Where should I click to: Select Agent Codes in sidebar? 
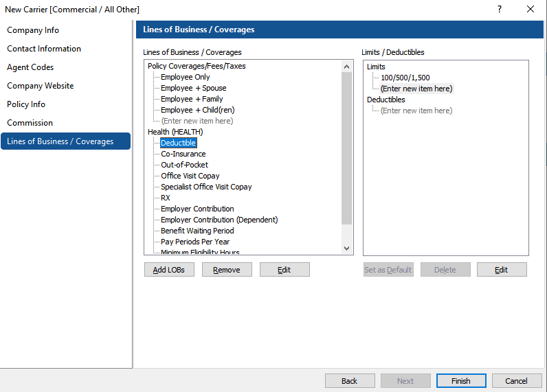[30, 67]
